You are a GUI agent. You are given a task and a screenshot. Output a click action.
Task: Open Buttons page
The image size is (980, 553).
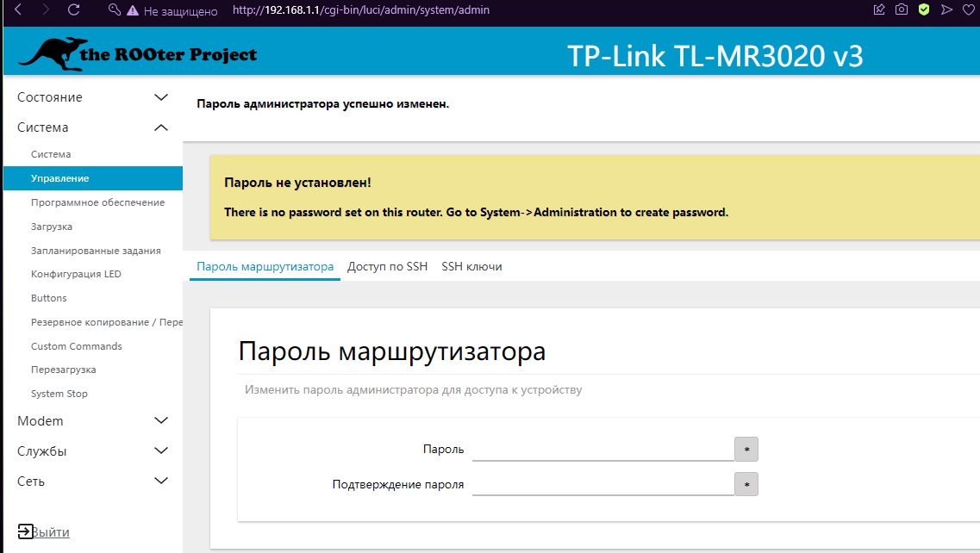click(49, 298)
